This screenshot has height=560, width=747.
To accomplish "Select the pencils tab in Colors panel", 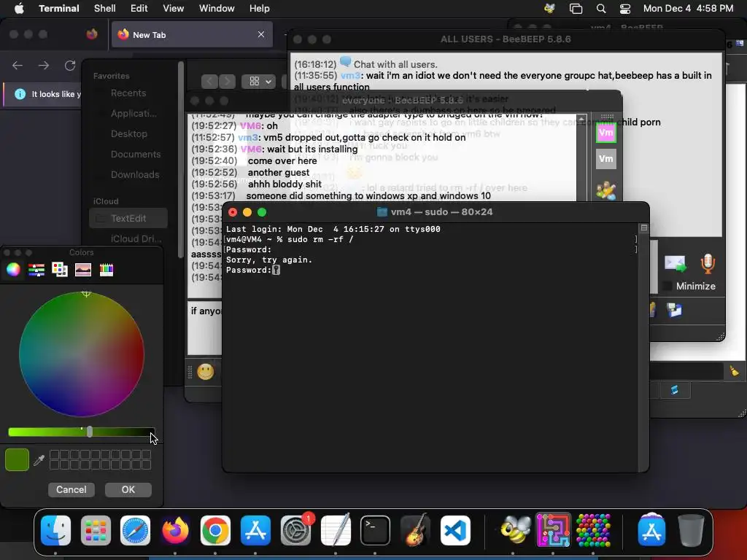I will pos(107,270).
